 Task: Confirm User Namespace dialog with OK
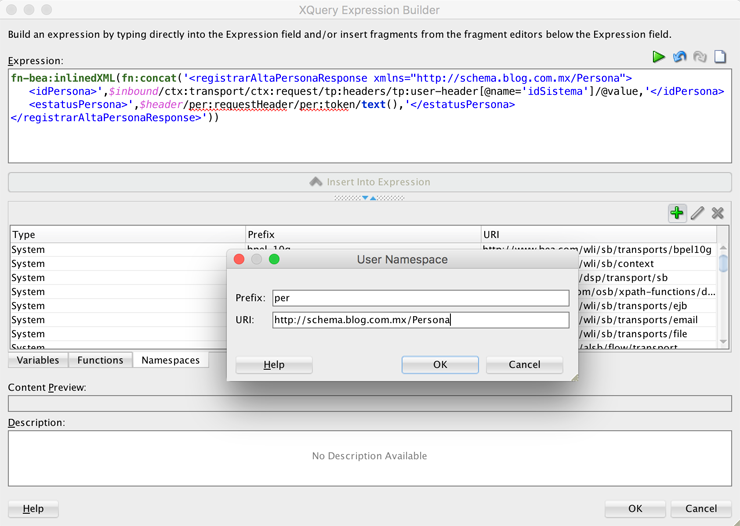pos(440,365)
